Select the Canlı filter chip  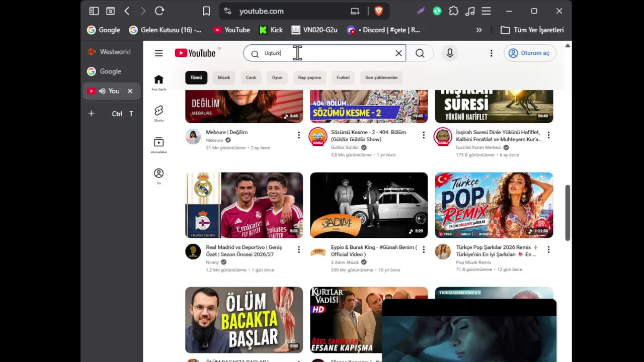pos(251,77)
